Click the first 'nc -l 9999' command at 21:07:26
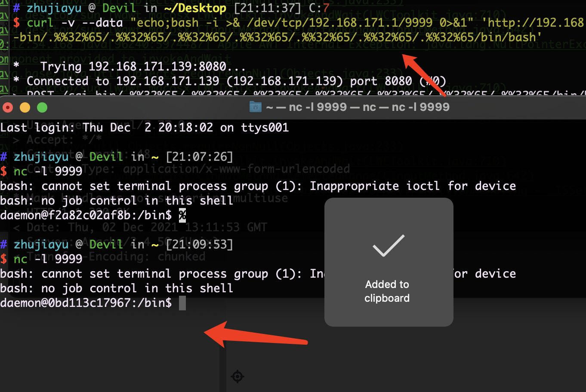The image size is (586, 392). click(48, 171)
